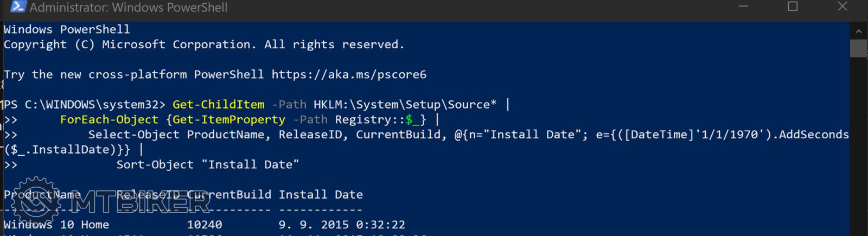The width and height of the screenshot is (868, 236).
Task: Click the vertical scrollbar thumb
Action: [858, 48]
